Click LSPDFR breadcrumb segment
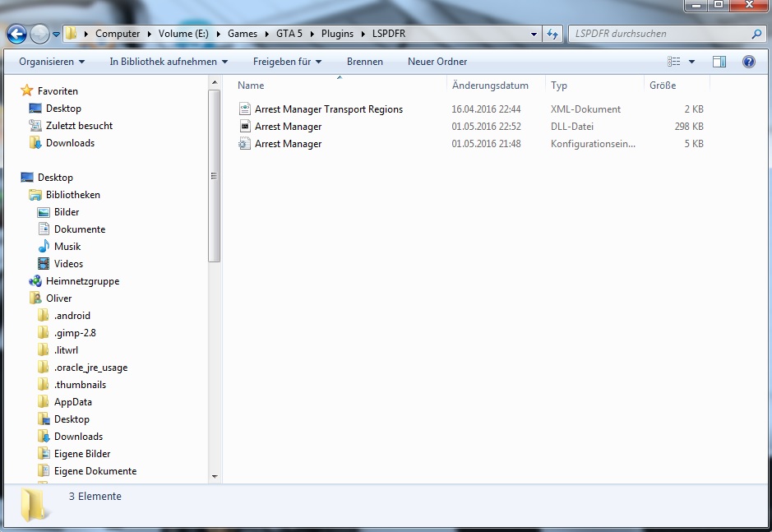The height and width of the screenshot is (532, 772). (x=388, y=34)
